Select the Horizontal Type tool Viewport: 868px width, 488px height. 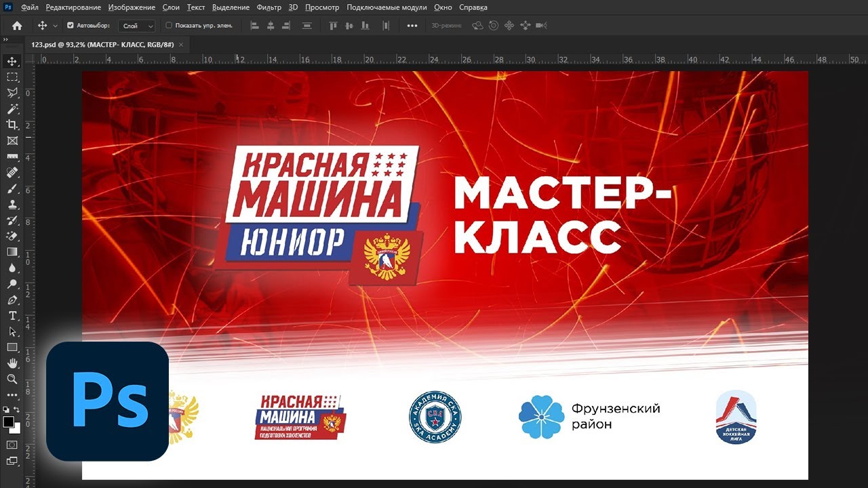pyautogui.click(x=12, y=316)
